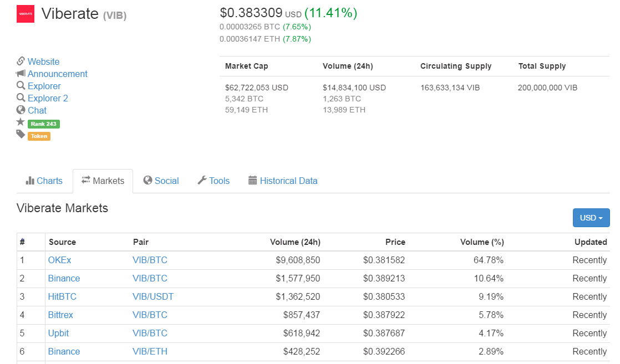This screenshot has width=620, height=364.
Task: Open the Website link
Action: (43, 61)
